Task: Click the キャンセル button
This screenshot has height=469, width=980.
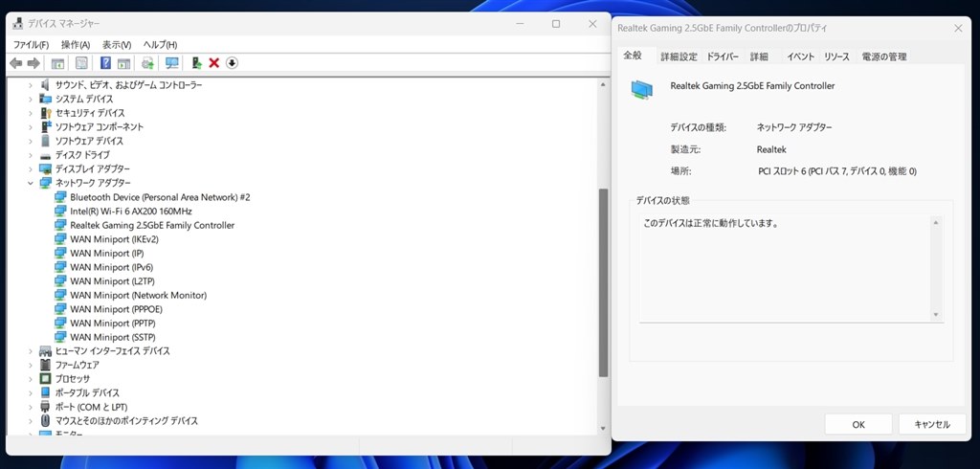Action: point(932,424)
